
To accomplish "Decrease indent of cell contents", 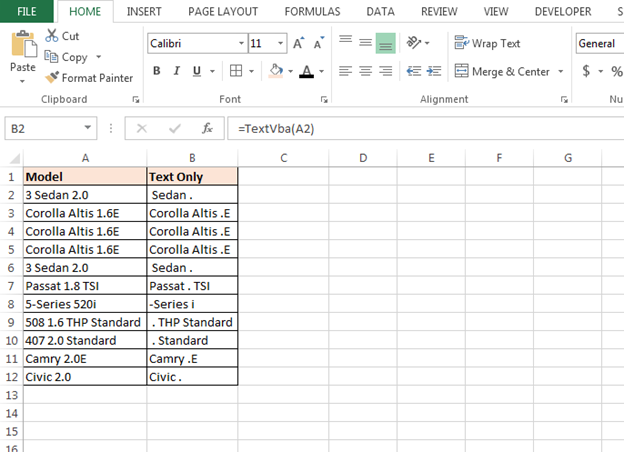I will (x=413, y=71).
